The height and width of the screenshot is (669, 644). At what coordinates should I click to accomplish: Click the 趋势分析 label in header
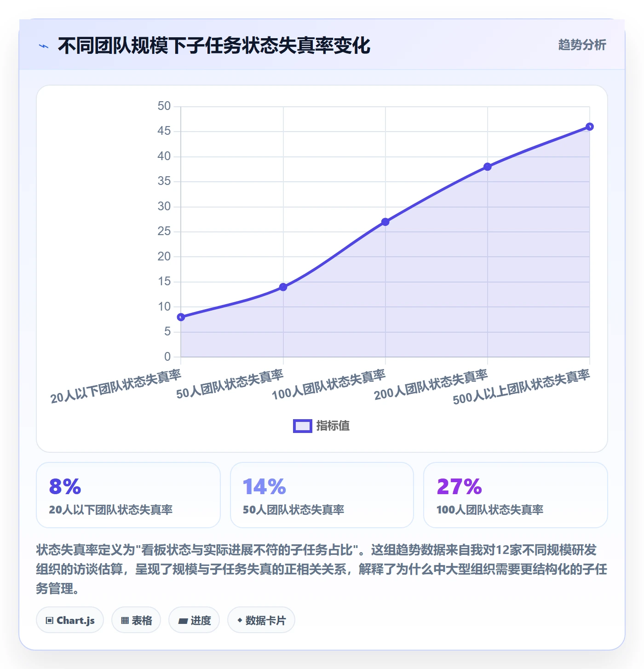[582, 45]
